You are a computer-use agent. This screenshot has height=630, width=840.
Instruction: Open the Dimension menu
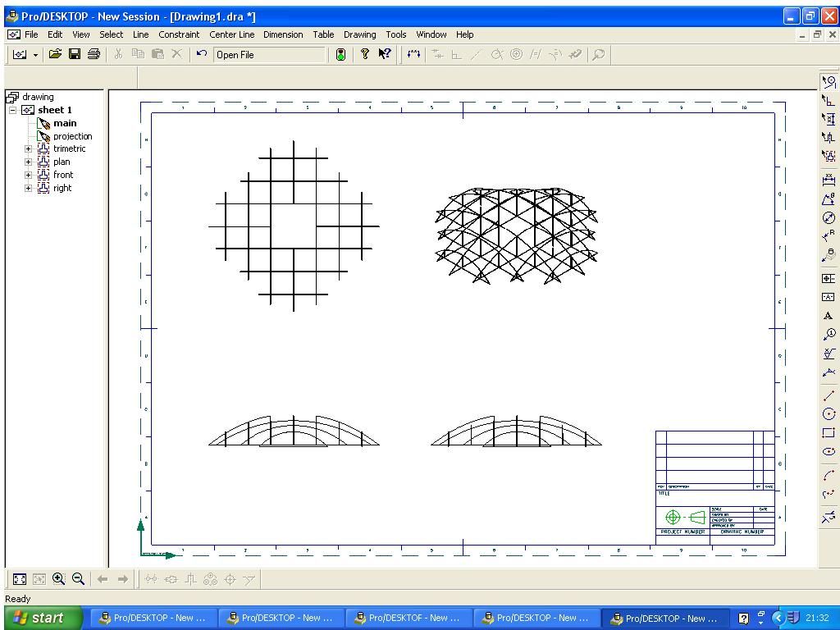pos(283,34)
